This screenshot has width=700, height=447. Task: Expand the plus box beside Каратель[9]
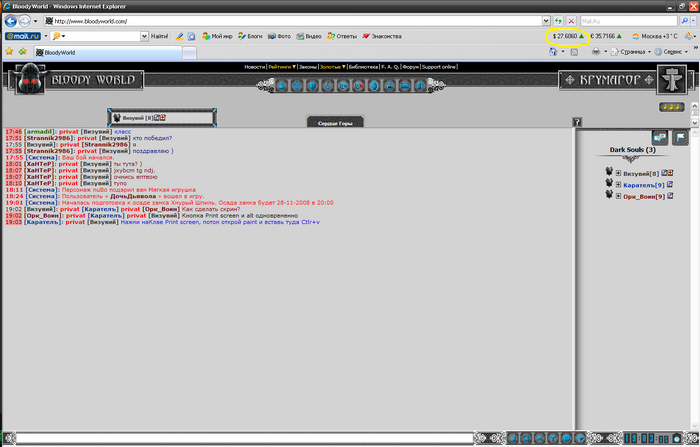coord(618,185)
